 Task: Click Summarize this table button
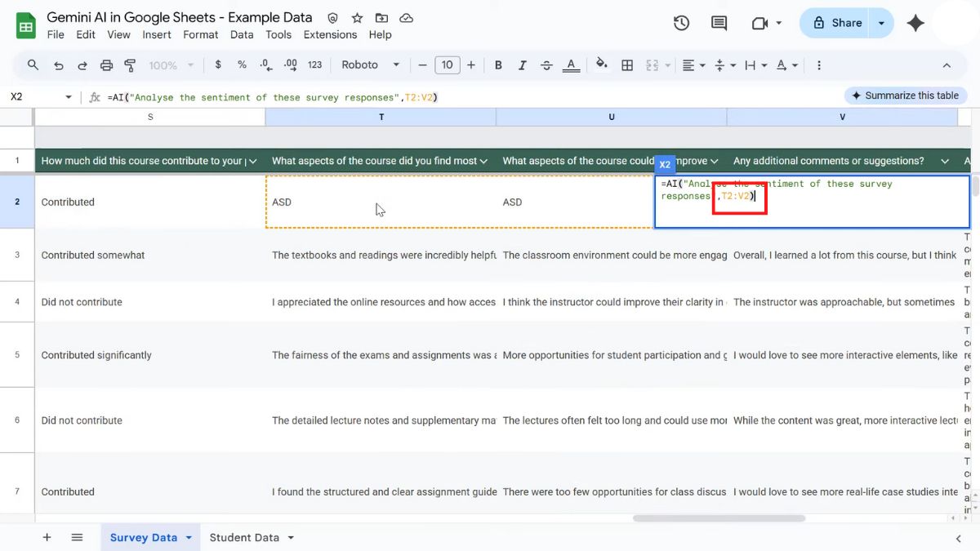(905, 96)
